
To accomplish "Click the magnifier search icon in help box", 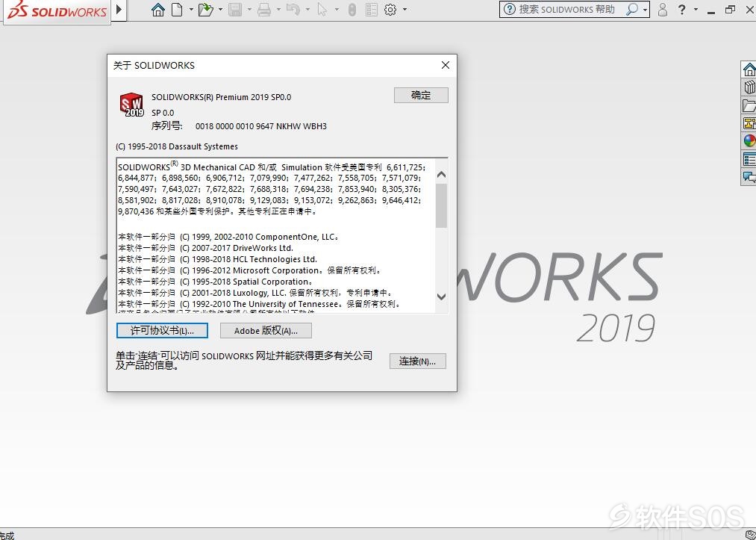I will pyautogui.click(x=631, y=9).
